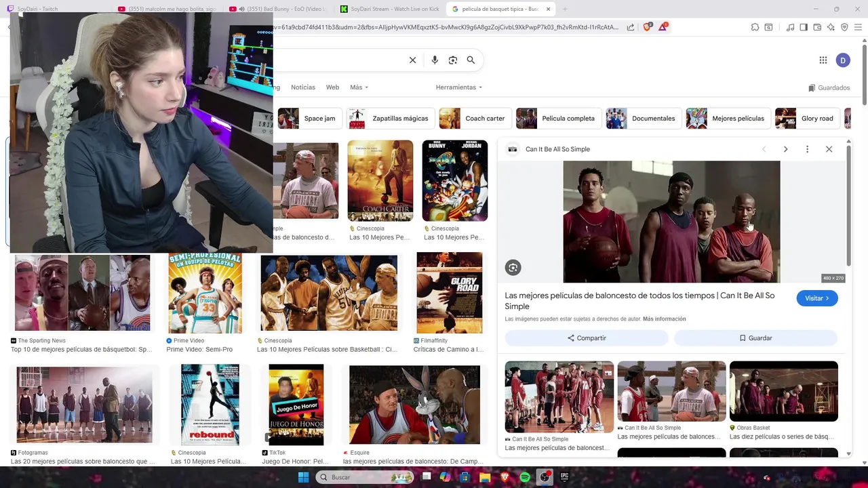Open the Windows Start menu
This screenshot has height=488, width=868.
click(x=303, y=477)
